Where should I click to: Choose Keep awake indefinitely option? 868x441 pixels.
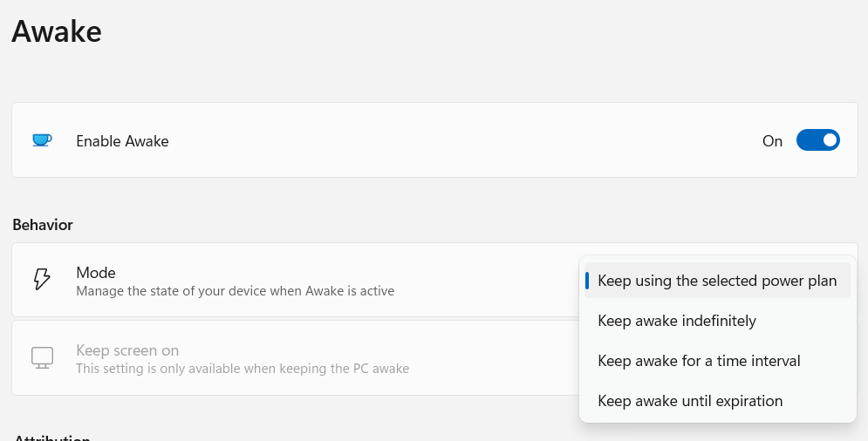coord(676,321)
